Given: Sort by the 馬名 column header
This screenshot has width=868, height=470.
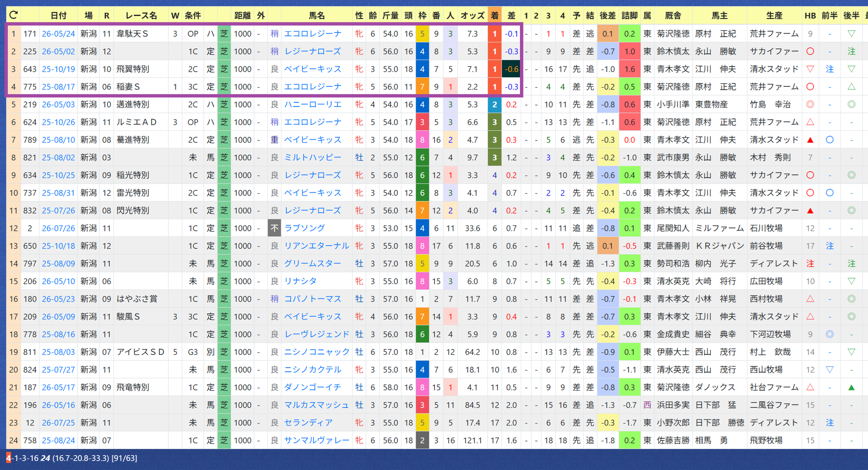Looking at the screenshot, I should [x=317, y=15].
